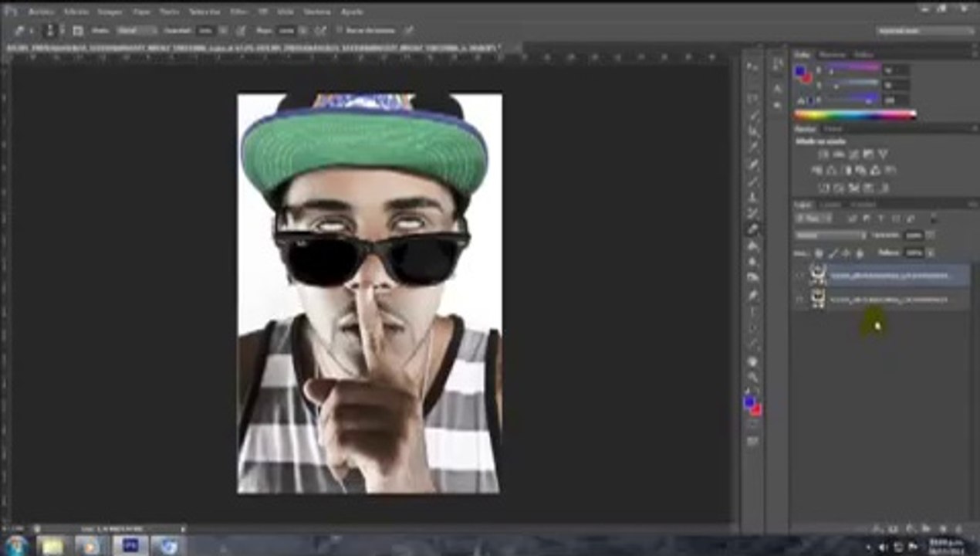Image resolution: width=980 pixels, height=556 pixels.
Task: Hide the top layer using eye icon
Action: point(800,276)
